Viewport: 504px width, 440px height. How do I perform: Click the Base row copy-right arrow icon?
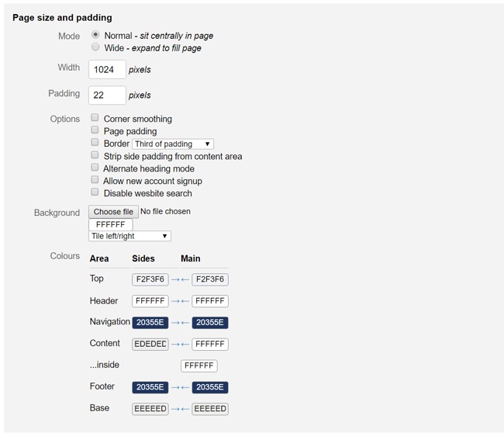pos(175,409)
